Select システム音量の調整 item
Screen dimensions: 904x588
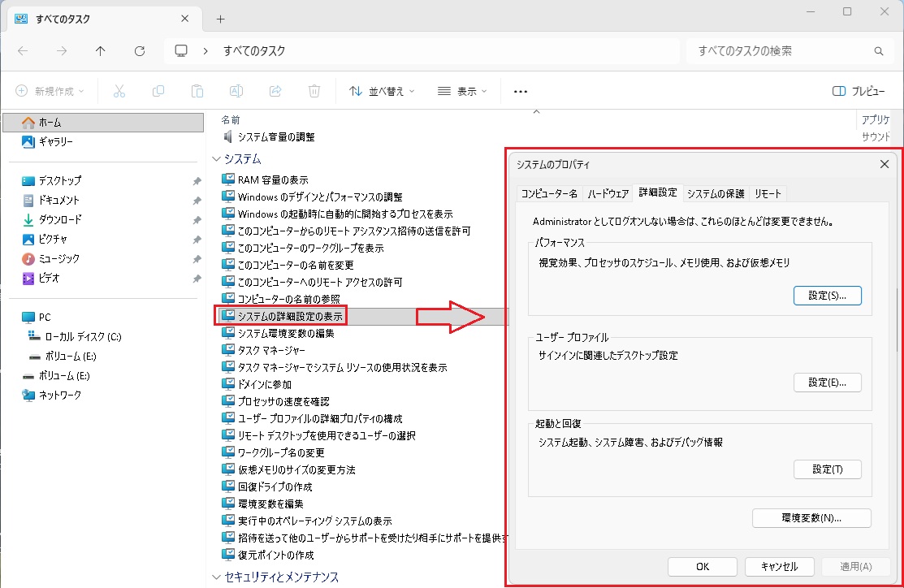[269, 136]
